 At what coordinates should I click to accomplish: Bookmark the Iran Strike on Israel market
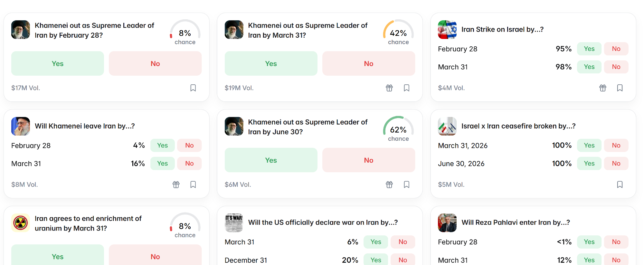click(x=620, y=88)
